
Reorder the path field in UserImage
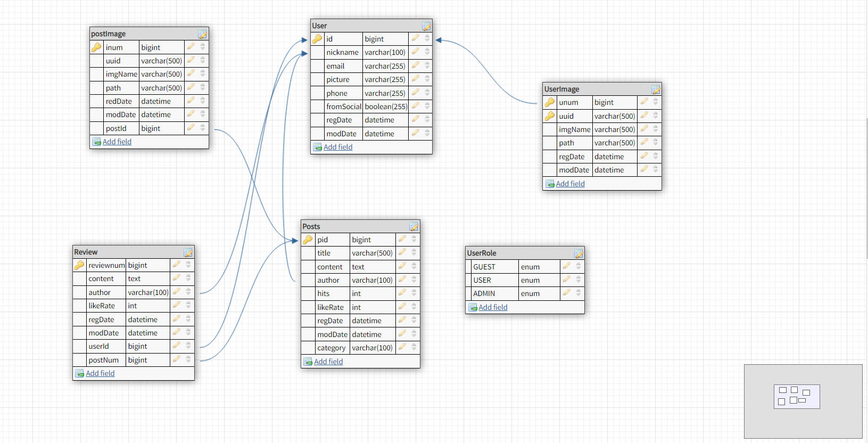pos(656,142)
